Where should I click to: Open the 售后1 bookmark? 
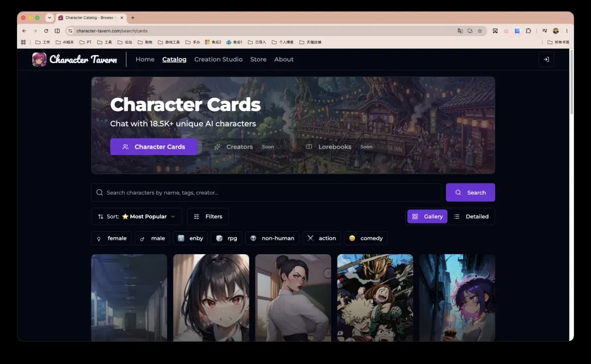coord(234,42)
